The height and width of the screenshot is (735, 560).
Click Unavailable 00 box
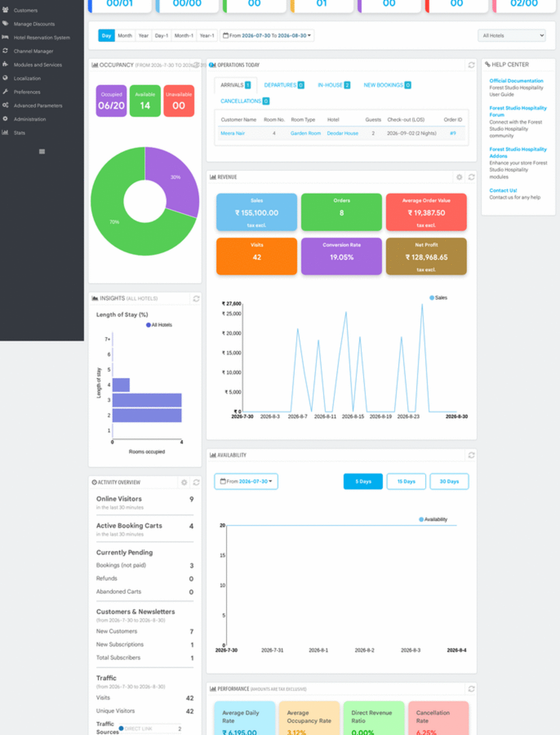tap(179, 101)
